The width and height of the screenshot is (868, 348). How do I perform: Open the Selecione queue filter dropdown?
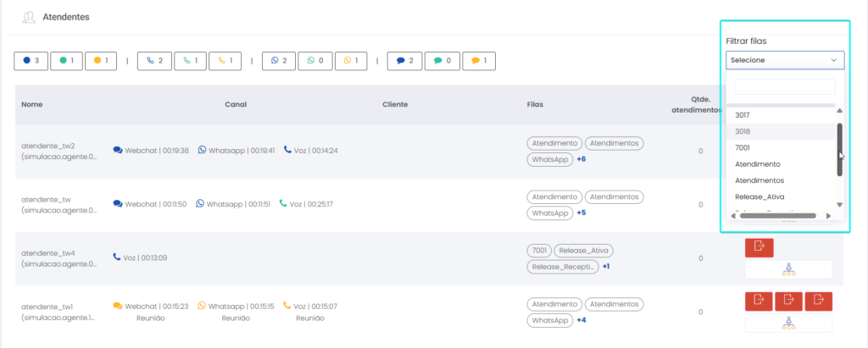(x=784, y=60)
